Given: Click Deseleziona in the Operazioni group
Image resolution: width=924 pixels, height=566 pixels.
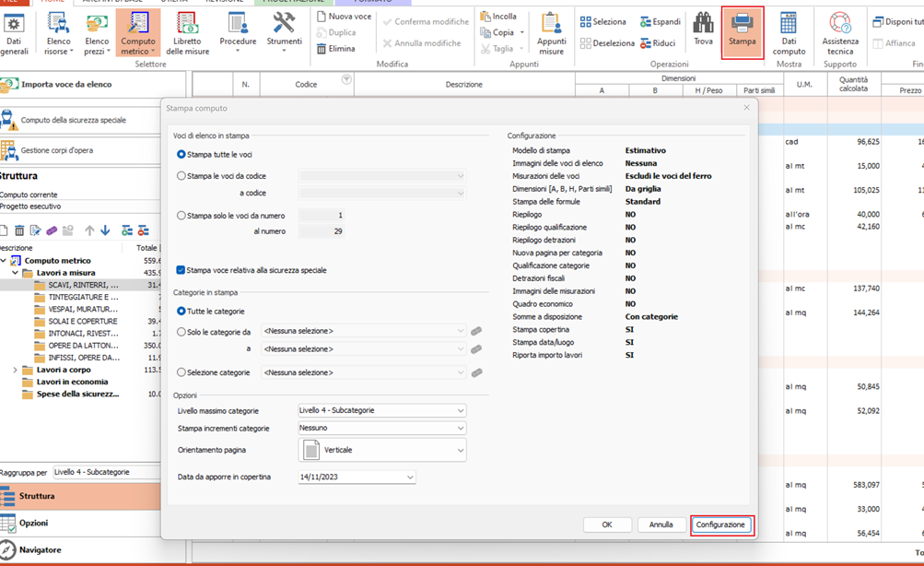Looking at the screenshot, I should 607,43.
